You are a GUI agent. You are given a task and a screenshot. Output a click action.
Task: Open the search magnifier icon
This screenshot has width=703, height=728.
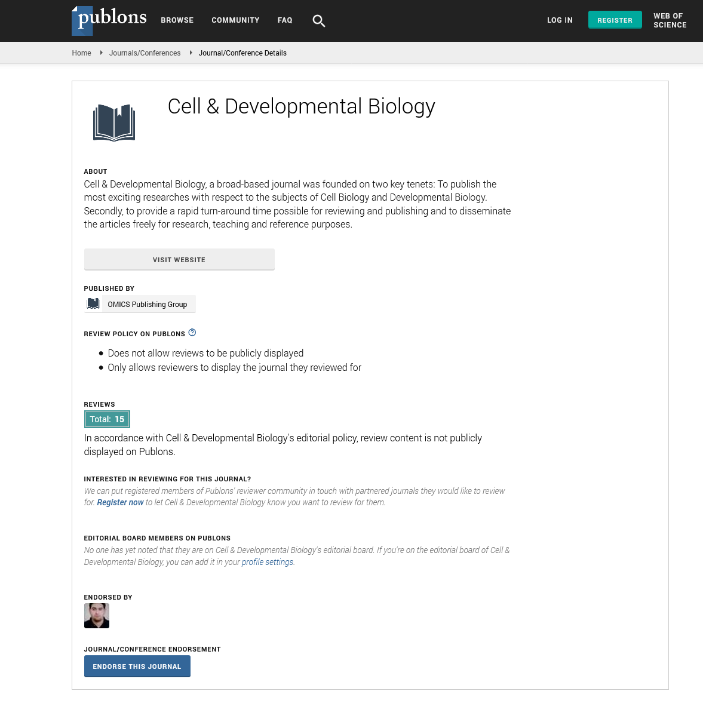319,21
